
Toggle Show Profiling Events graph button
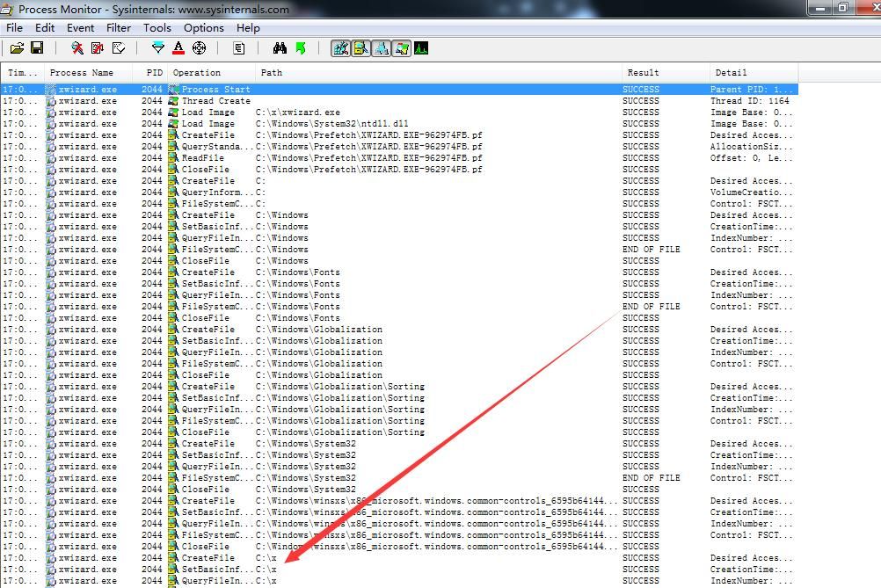click(421, 48)
